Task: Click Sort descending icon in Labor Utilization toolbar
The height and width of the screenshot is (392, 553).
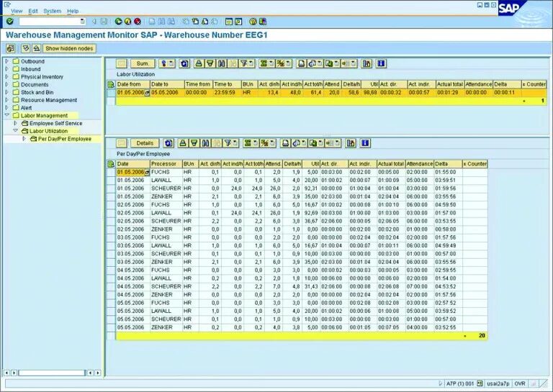Action: [210, 63]
